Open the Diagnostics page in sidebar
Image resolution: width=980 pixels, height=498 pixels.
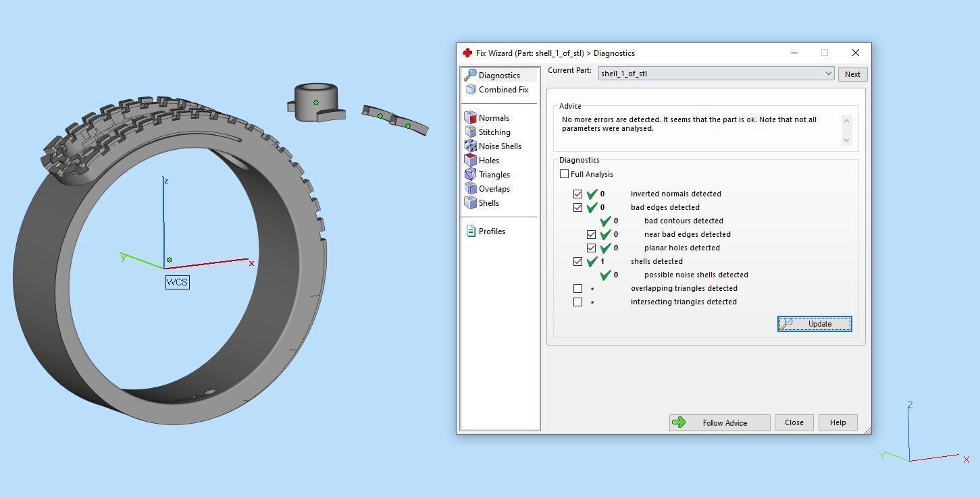pyautogui.click(x=500, y=75)
